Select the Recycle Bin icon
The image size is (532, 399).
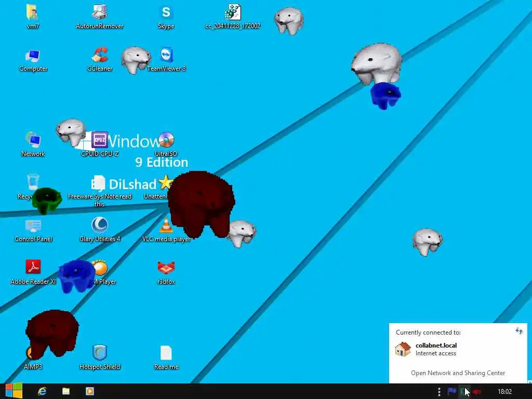33,182
